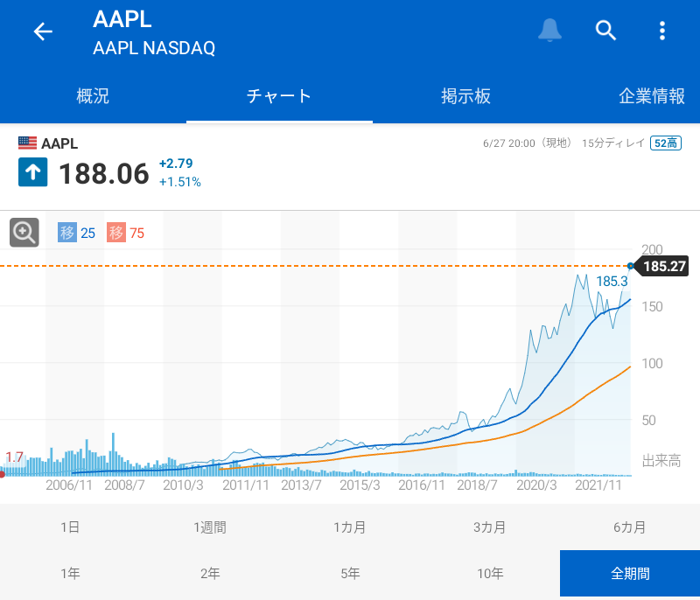Tap the 15分ディレイ delay notice
The width and height of the screenshot is (700, 600).
pyautogui.click(x=613, y=143)
